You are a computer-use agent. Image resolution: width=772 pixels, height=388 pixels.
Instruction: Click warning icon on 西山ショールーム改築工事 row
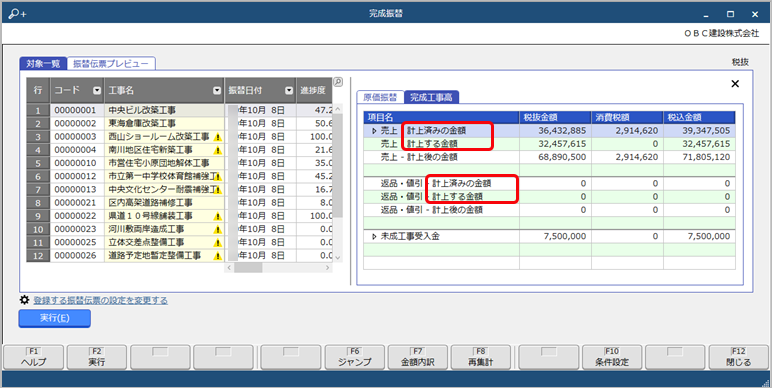pos(218,137)
